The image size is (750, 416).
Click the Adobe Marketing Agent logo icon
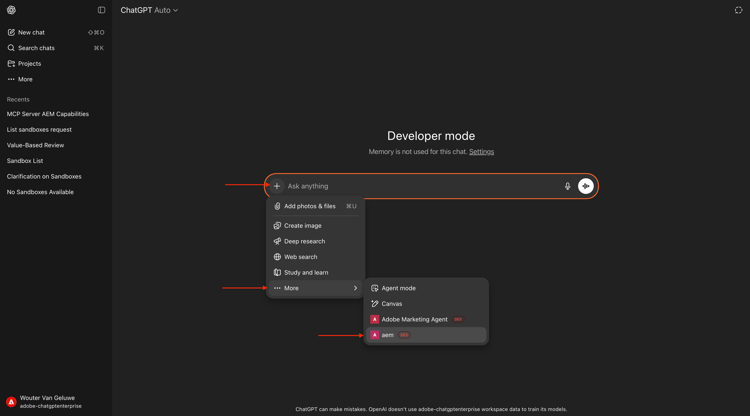[375, 319]
